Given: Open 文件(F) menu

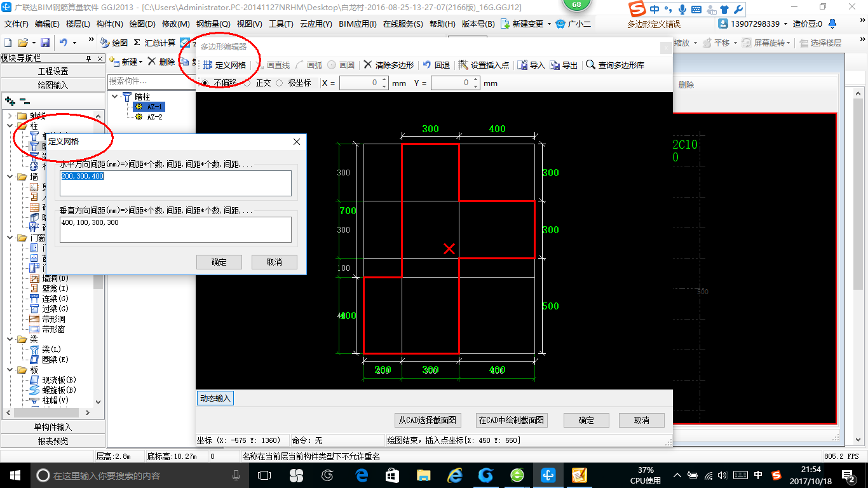Looking at the screenshot, I should tap(17, 24).
